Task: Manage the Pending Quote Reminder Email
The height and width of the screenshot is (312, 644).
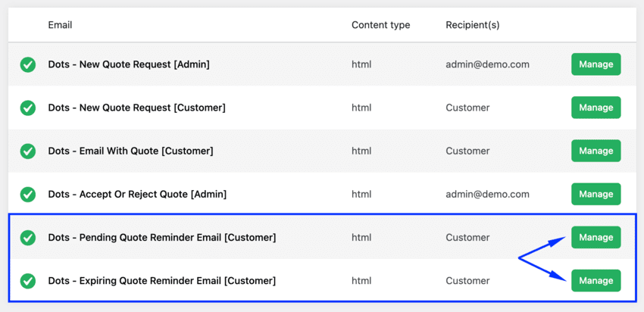Action: coord(596,237)
